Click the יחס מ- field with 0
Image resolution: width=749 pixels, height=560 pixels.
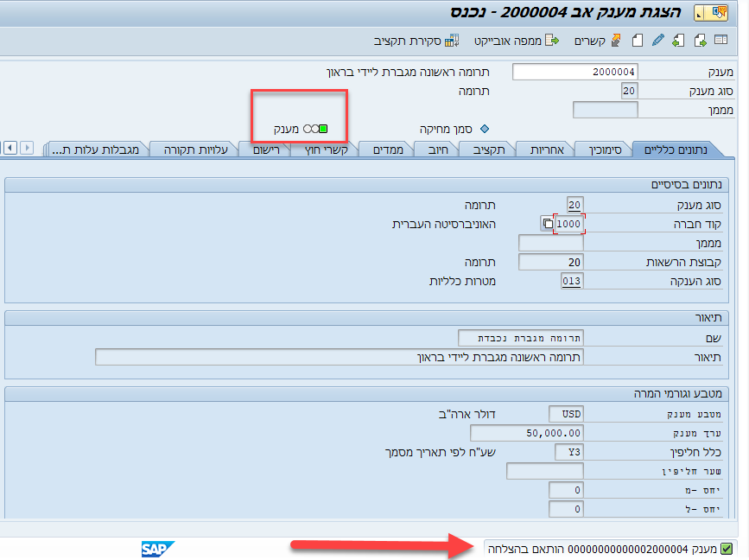pyautogui.click(x=566, y=490)
